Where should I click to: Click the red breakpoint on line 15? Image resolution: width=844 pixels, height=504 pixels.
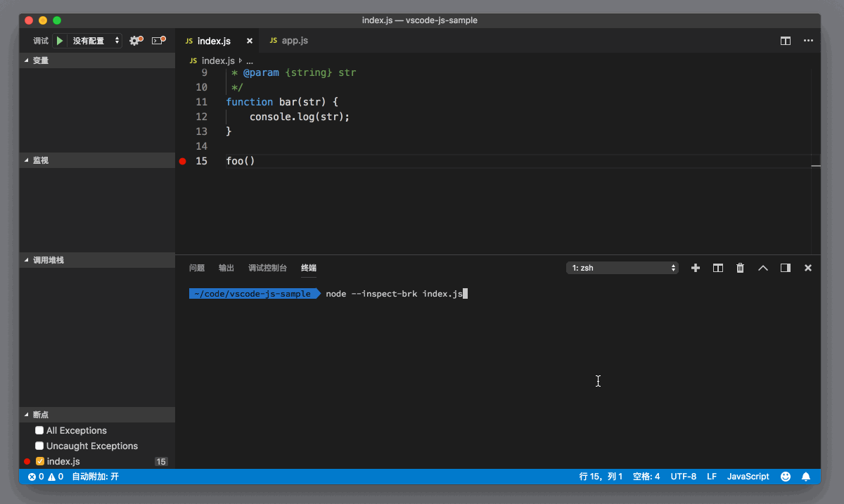tap(182, 161)
